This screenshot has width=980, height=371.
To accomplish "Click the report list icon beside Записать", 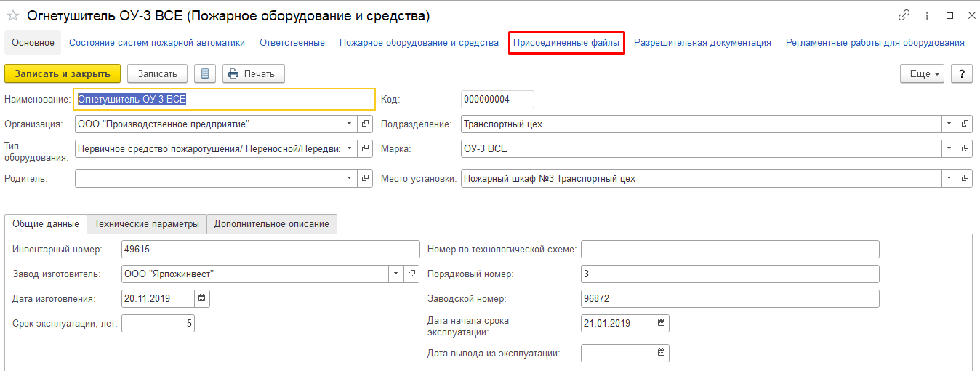I will tap(205, 73).
